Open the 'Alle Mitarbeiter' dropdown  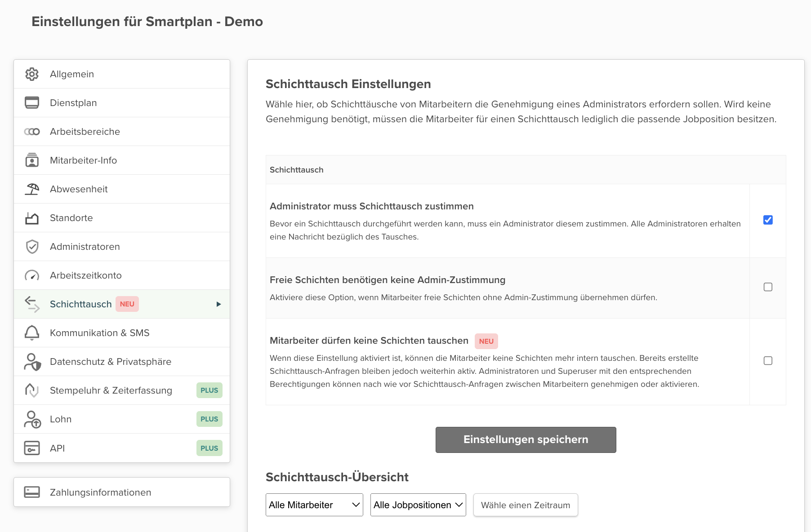314,505
